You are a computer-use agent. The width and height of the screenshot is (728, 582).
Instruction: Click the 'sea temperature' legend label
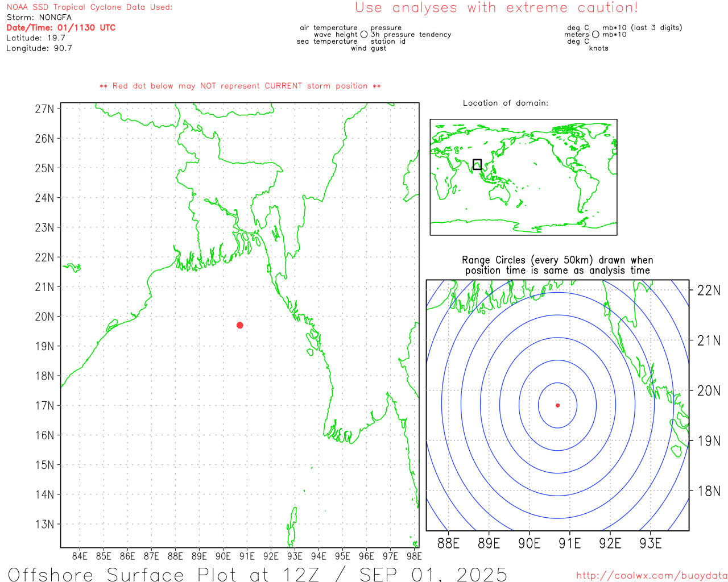tap(327, 41)
